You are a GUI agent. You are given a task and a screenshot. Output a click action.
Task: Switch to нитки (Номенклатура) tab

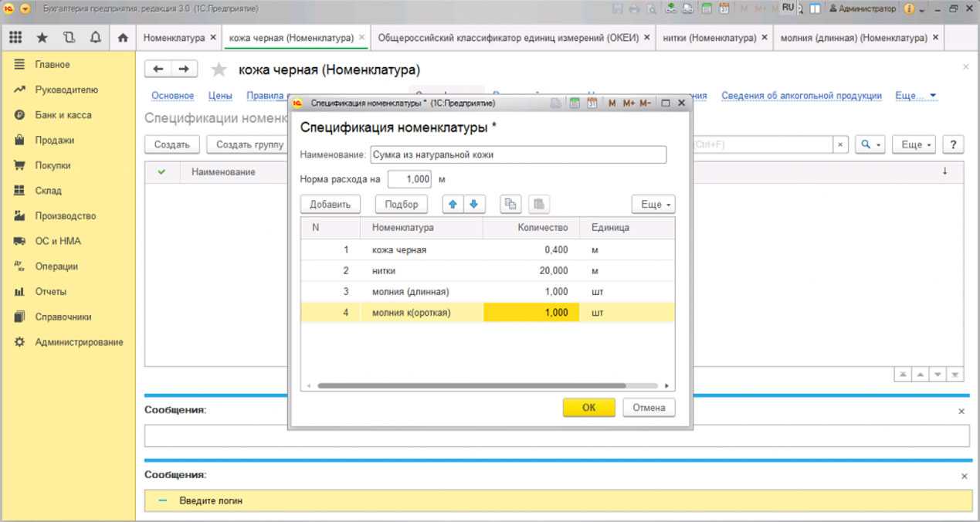coord(714,37)
